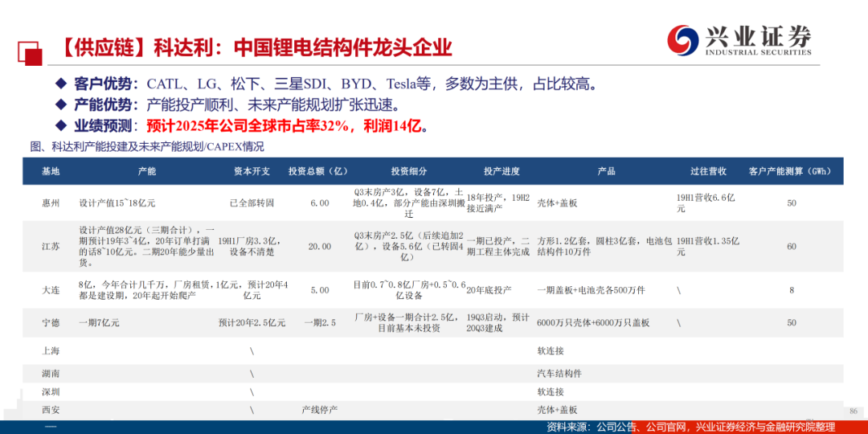The height and width of the screenshot is (434, 868).
Task: Select the 宁德 row label
Action: (50, 323)
